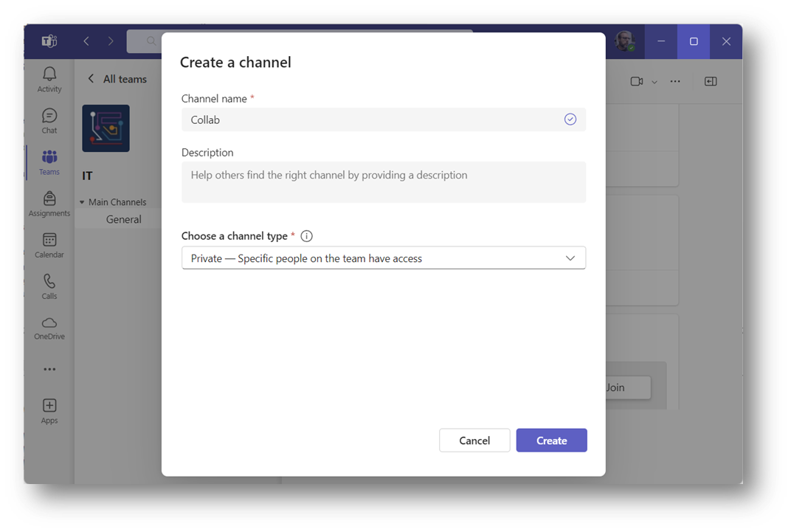Viewport: 791px width, 532px height.
Task: Show more apps ellipsis in sidebar
Action: click(x=49, y=369)
